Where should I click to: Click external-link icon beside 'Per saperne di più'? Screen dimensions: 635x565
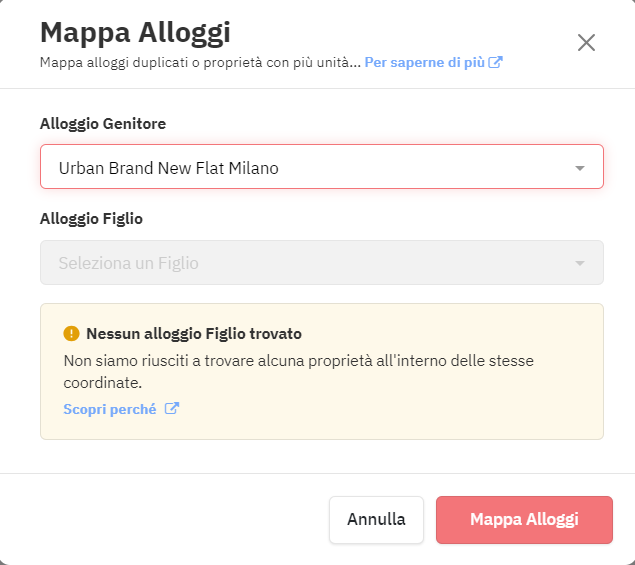(x=495, y=62)
